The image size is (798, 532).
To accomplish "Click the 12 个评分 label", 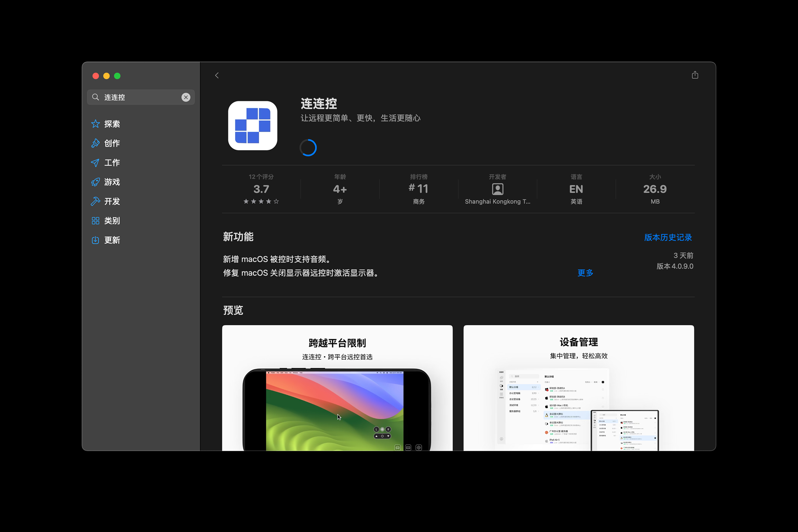I will pyautogui.click(x=261, y=177).
